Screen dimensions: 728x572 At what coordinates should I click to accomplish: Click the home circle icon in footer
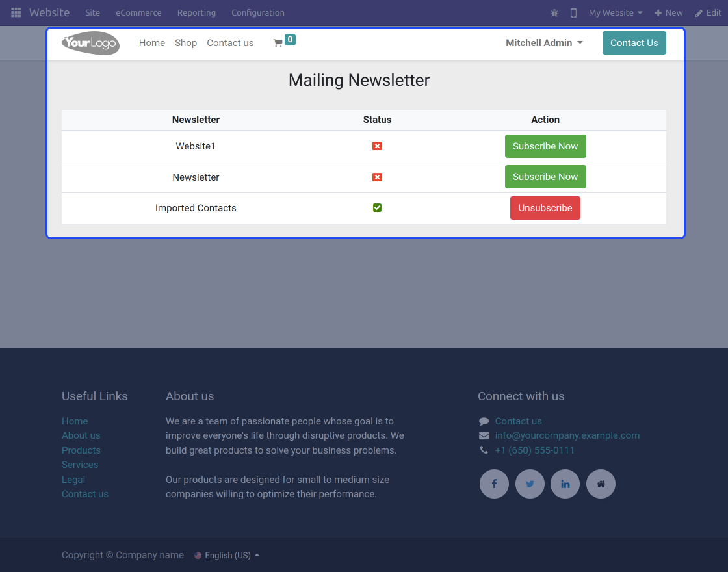tap(601, 484)
